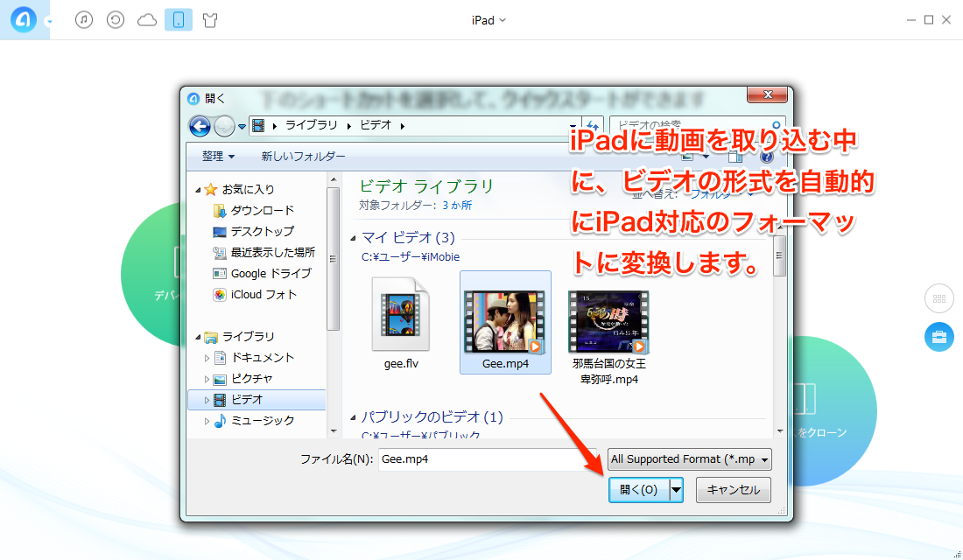Go back in the file dialog
Image resolution: width=963 pixels, height=560 pixels.
200,126
